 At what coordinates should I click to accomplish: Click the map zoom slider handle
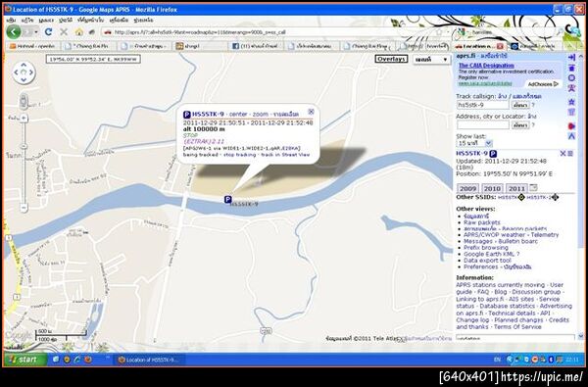click(x=24, y=146)
